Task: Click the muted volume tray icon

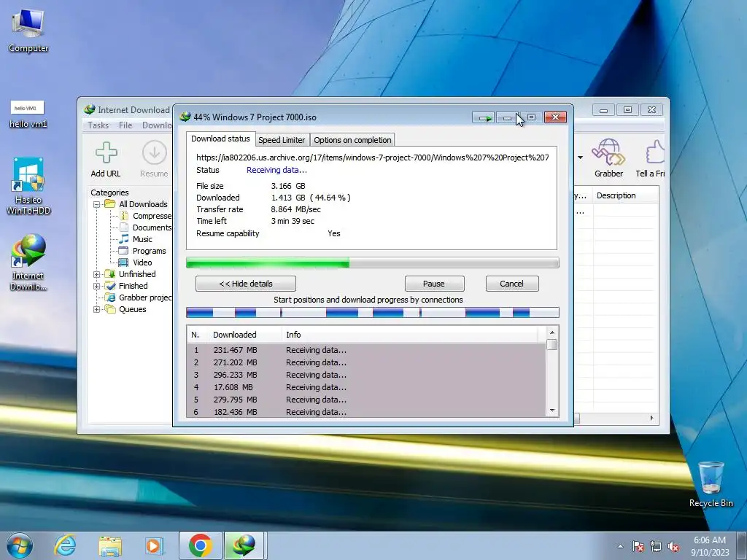Action: 673,547
